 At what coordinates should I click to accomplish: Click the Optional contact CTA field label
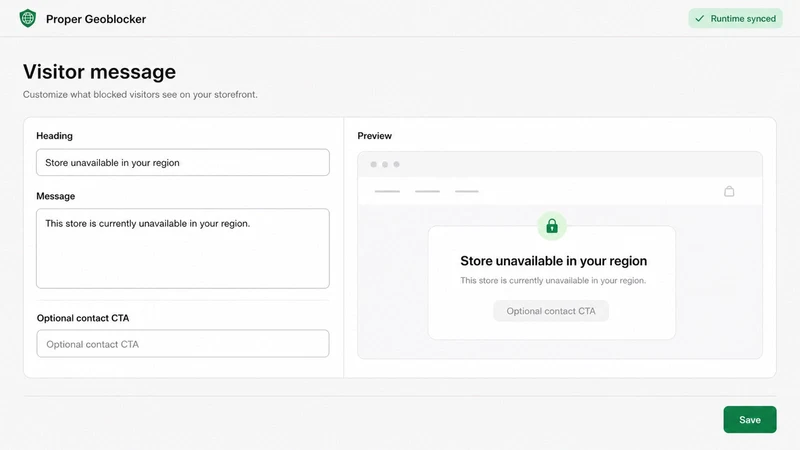point(83,318)
